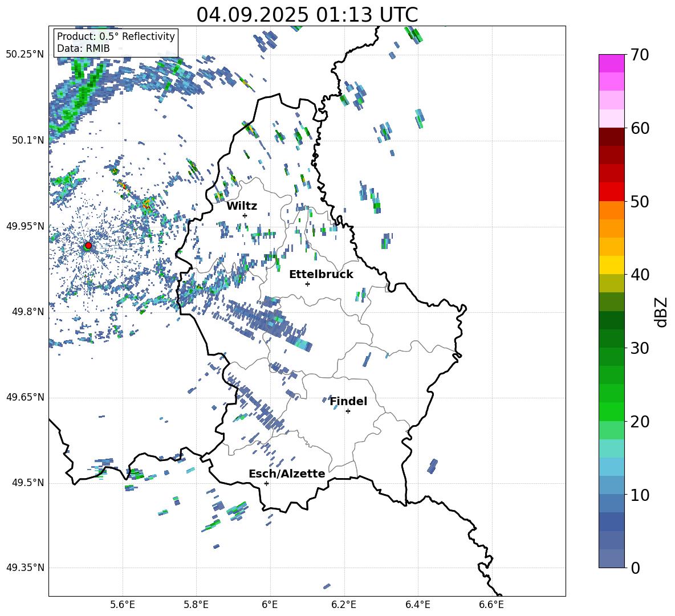This screenshot has width=675, height=616.
Task: Click the 49.5°N latitude label
Action: 27,482
